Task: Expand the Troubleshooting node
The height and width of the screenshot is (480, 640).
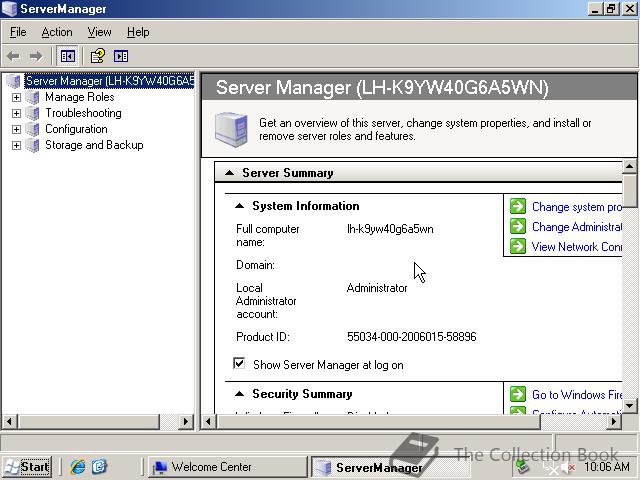Action: [16, 113]
